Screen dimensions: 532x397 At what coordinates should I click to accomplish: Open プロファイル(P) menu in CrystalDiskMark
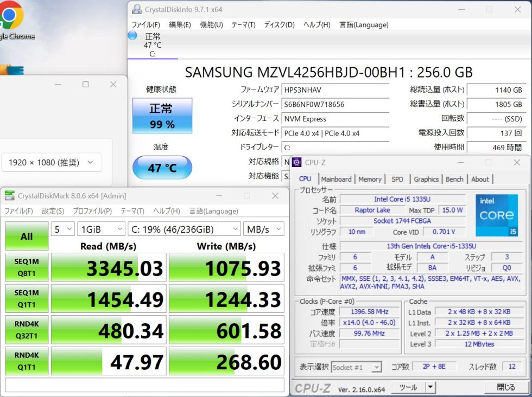click(92, 211)
